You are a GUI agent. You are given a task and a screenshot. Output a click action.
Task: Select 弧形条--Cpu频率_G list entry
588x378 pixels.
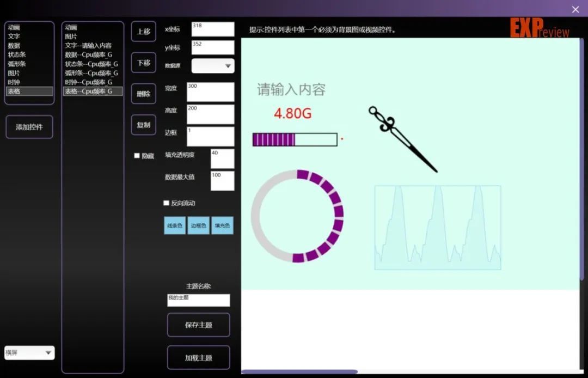pyautogui.click(x=93, y=73)
